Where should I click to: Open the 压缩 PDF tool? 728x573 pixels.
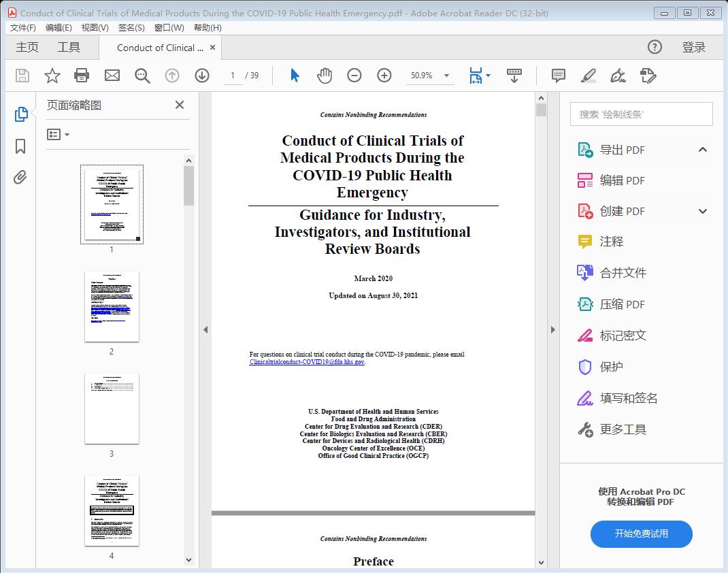(x=616, y=304)
